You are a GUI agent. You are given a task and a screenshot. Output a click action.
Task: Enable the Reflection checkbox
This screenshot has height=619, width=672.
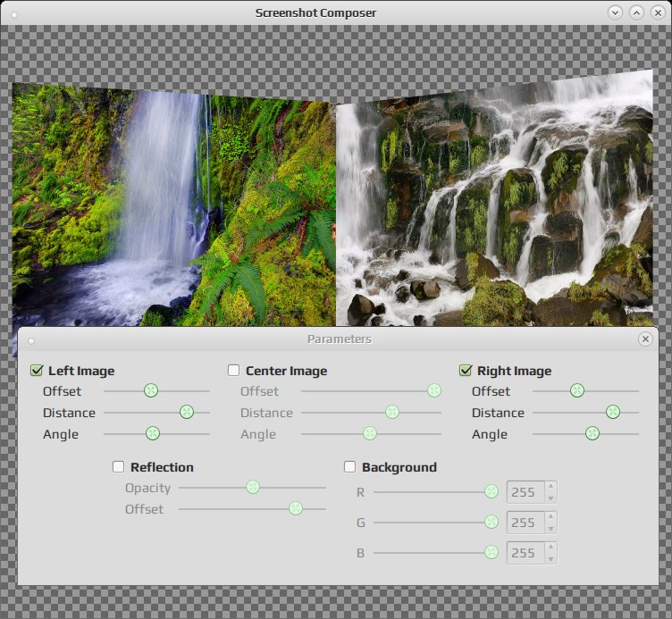pyautogui.click(x=118, y=466)
